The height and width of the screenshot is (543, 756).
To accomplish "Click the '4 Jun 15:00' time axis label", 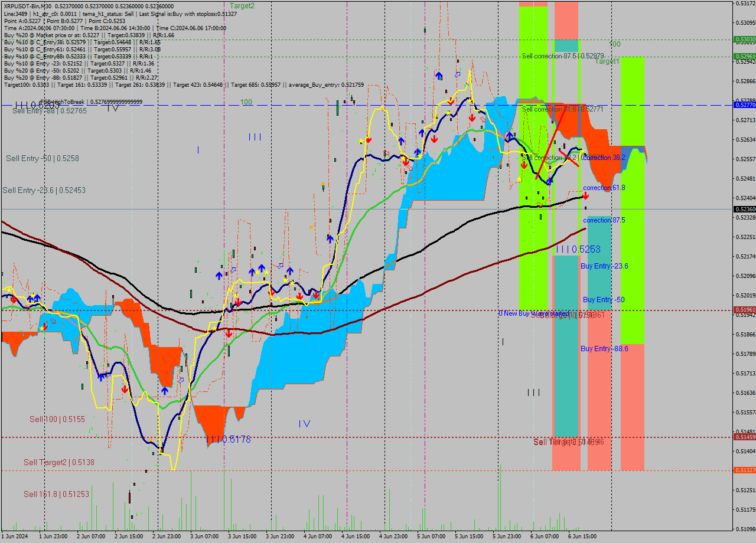I will tap(357, 537).
